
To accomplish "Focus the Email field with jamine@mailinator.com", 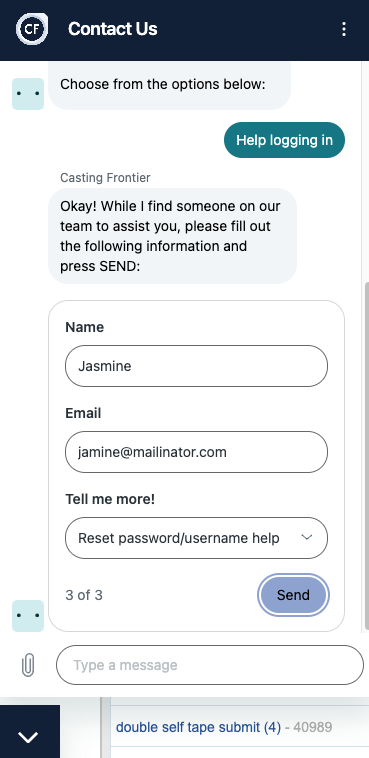I will click(x=196, y=452).
